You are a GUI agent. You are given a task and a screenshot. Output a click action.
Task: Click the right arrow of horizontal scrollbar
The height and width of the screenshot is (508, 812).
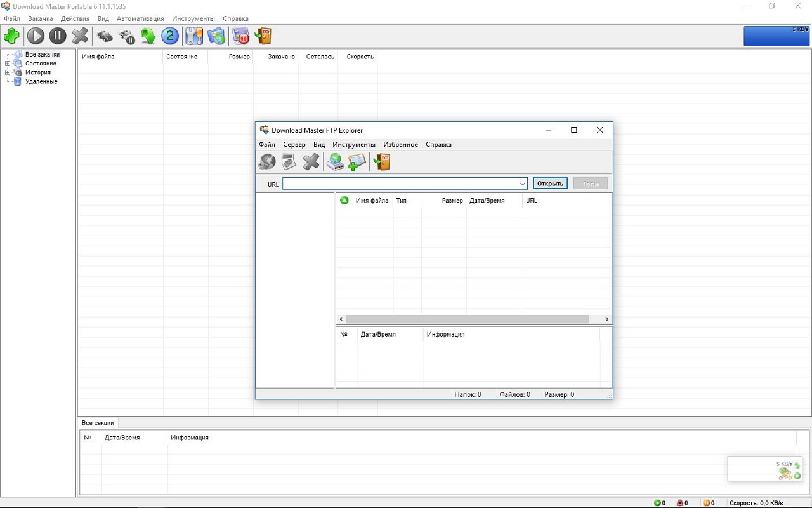(607, 319)
